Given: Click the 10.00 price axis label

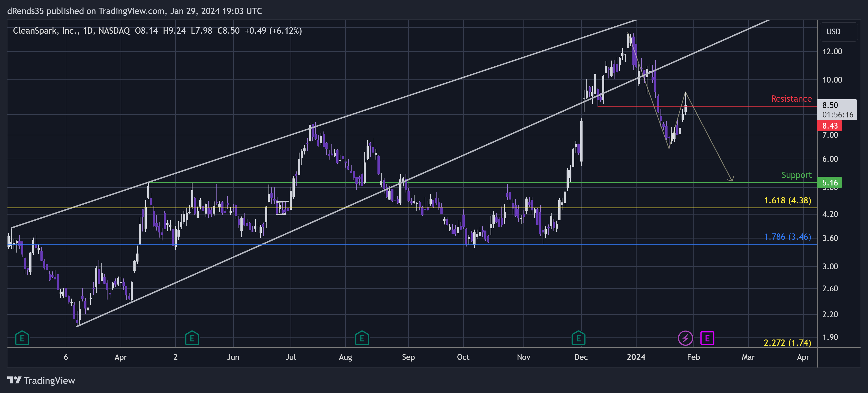Looking at the screenshot, I should [x=832, y=80].
